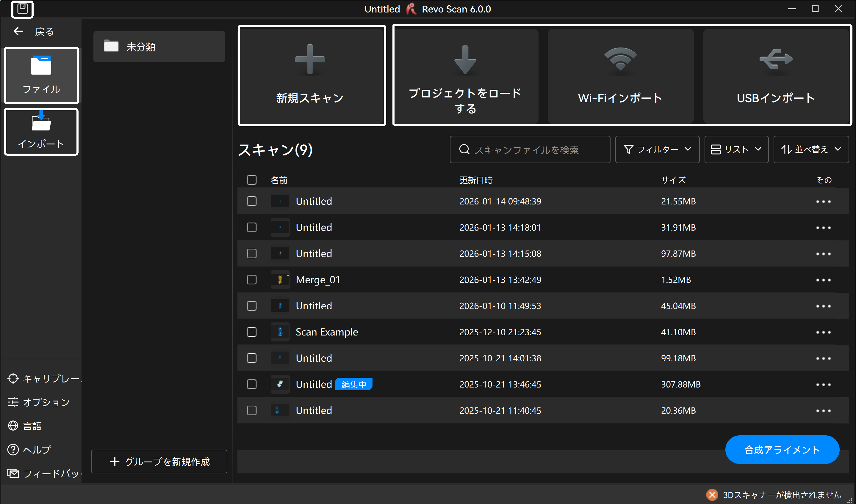The image size is (856, 504).
Task: Open the インポート section in the sidebar
Action: pyautogui.click(x=41, y=132)
